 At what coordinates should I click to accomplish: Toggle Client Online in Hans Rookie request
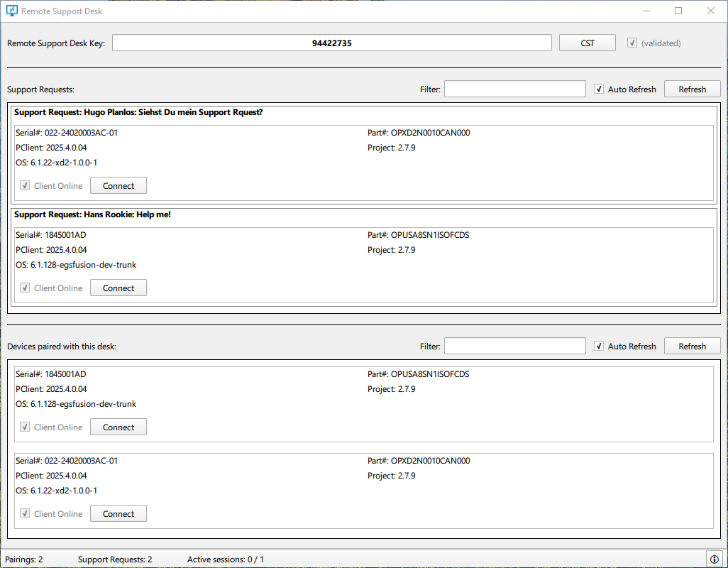[25, 288]
